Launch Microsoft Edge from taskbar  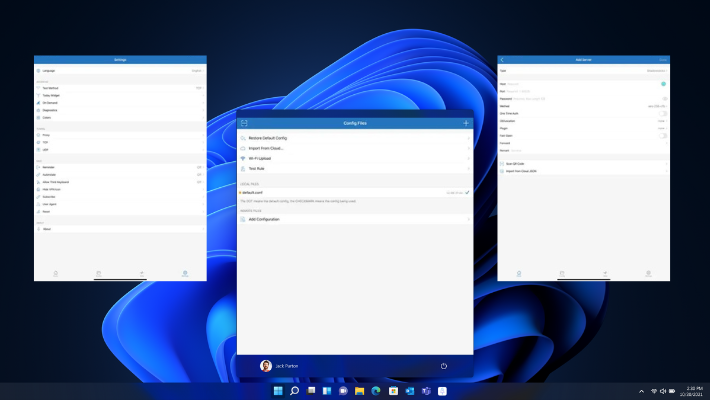click(376, 390)
